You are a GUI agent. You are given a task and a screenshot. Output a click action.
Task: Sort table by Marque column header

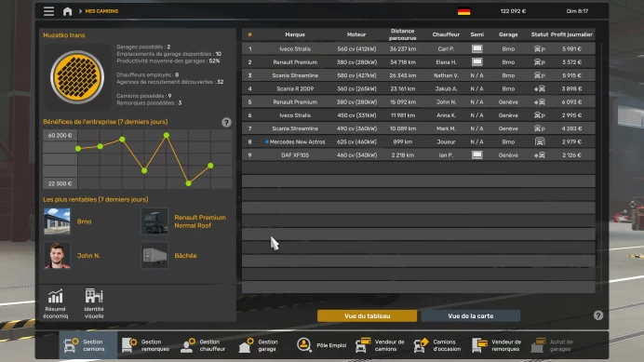coord(295,34)
